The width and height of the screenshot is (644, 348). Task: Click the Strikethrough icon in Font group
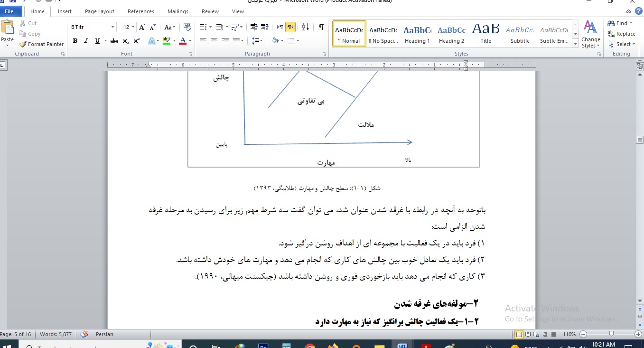tap(114, 41)
